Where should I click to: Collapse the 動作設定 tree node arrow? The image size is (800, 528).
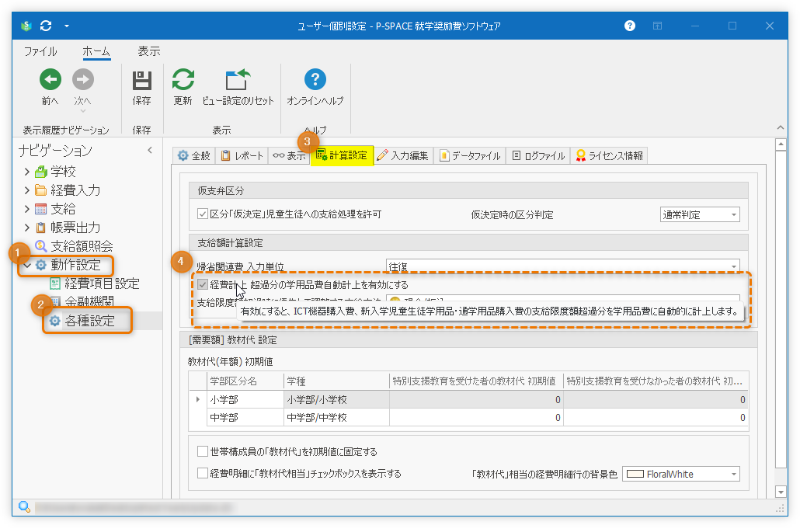pos(27,265)
